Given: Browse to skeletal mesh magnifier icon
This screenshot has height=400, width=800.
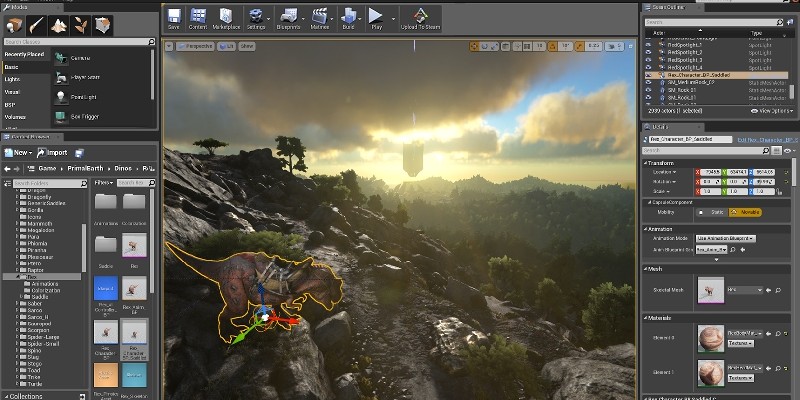Looking at the screenshot, I should [778, 290].
